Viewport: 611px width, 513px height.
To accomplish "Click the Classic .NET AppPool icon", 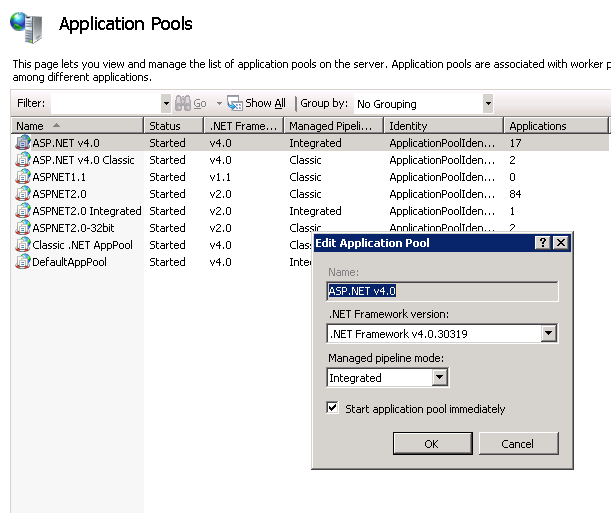I will tap(23, 245).
